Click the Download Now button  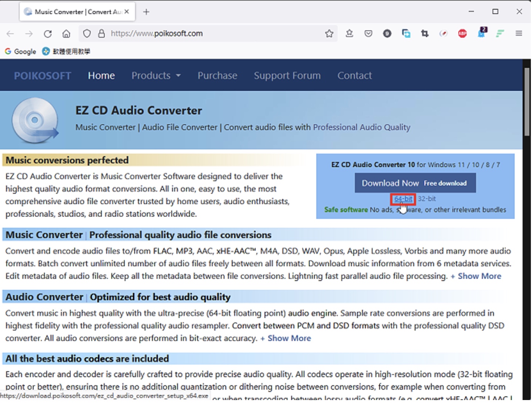[415, 183]
